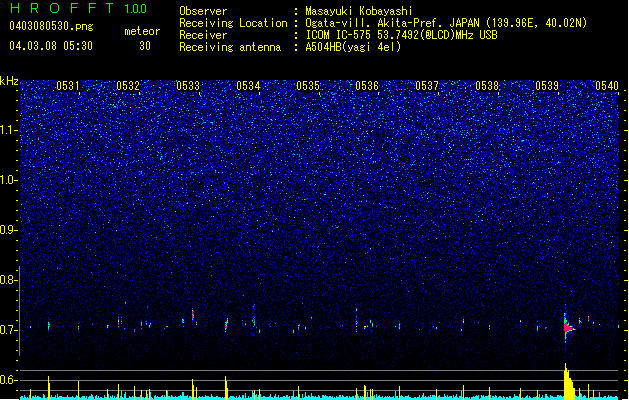Screen dimensions: 629x400
Task: Click the 0537 time marker
Action: (427, 85)
